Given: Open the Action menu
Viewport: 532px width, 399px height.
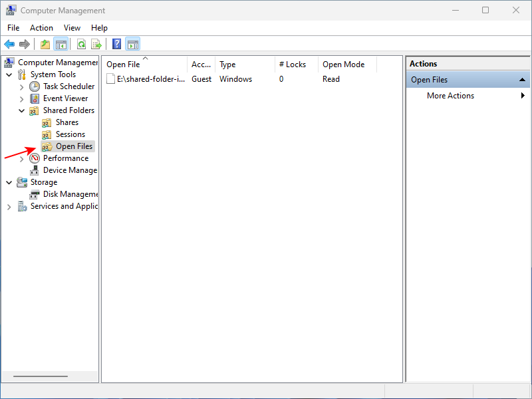Looking at the screenshot, I should point(41,28).
